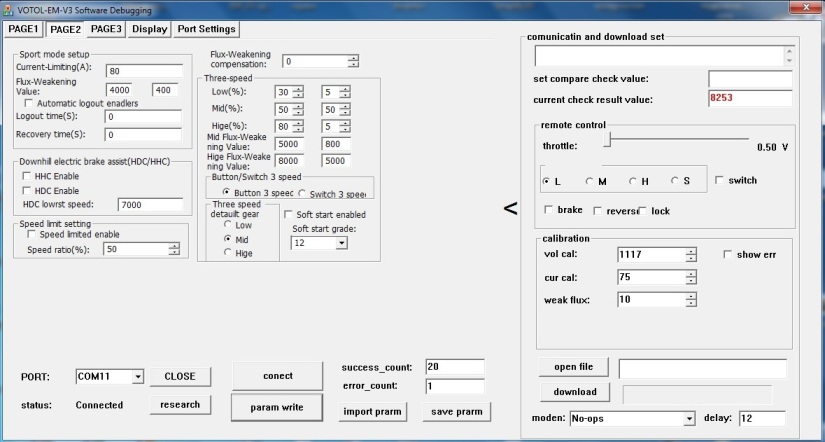
Task: Increase vol cal with spinner up arrow
Action: (x=690, y=251)
